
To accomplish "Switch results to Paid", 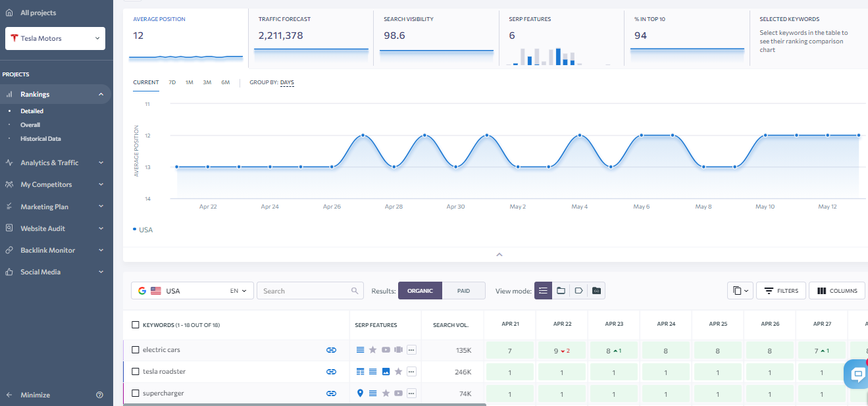I will point(463,291).
